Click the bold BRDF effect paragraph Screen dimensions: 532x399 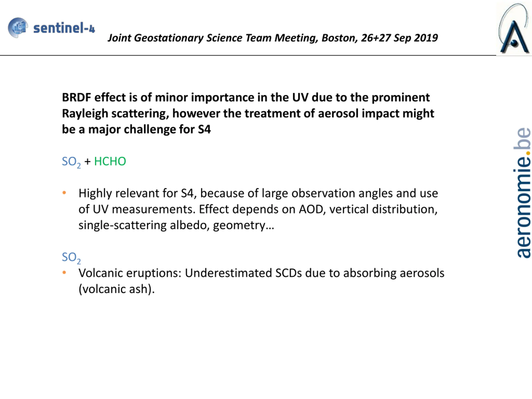tap(248, 113)
